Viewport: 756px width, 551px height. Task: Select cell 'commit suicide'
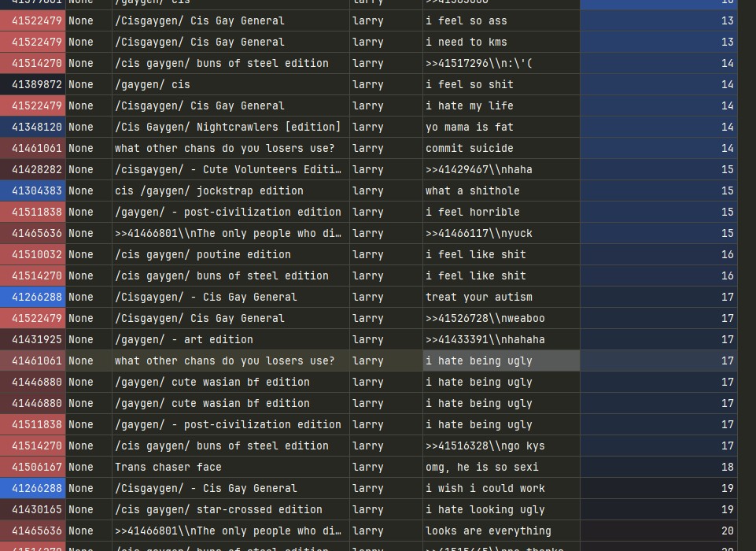pyautogui.click(x=501, y=148)
